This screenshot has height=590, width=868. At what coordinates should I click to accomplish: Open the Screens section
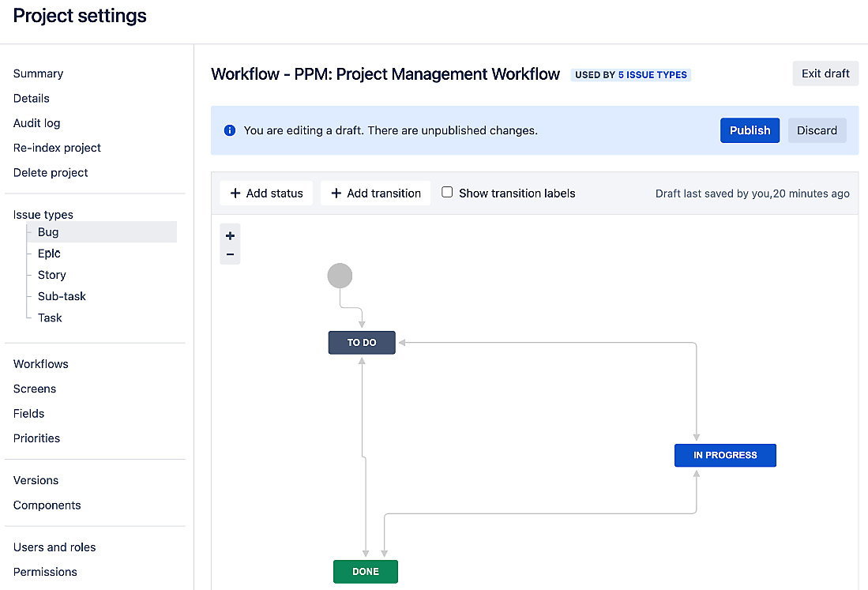(x=34, y=389)
